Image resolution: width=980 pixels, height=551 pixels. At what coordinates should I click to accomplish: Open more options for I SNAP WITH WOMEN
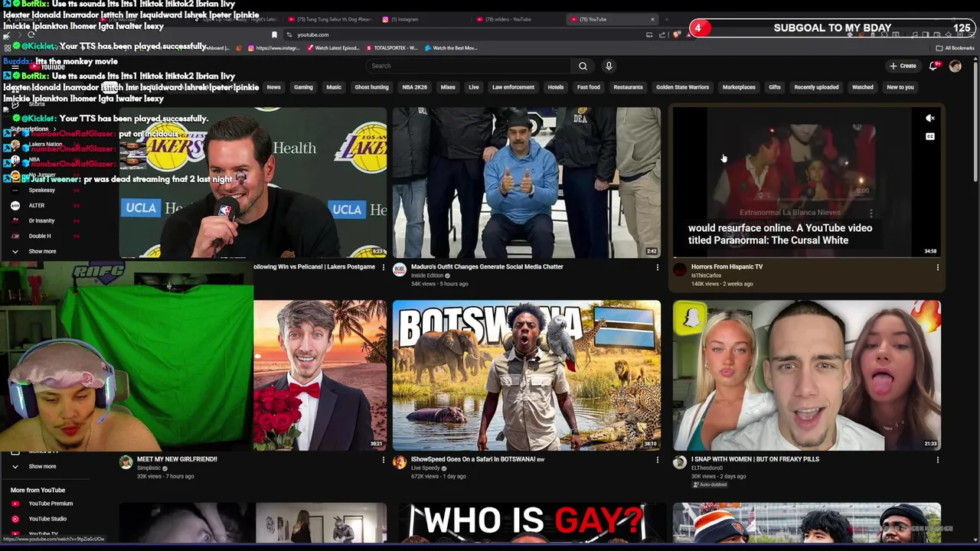(937, 459)
